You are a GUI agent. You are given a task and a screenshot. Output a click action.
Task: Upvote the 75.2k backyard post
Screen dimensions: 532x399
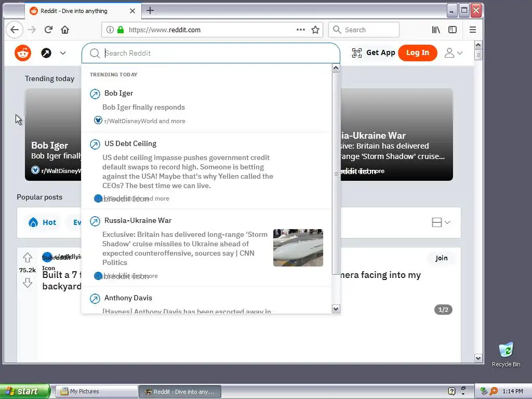pyautogui.click(x=28, y=258)
